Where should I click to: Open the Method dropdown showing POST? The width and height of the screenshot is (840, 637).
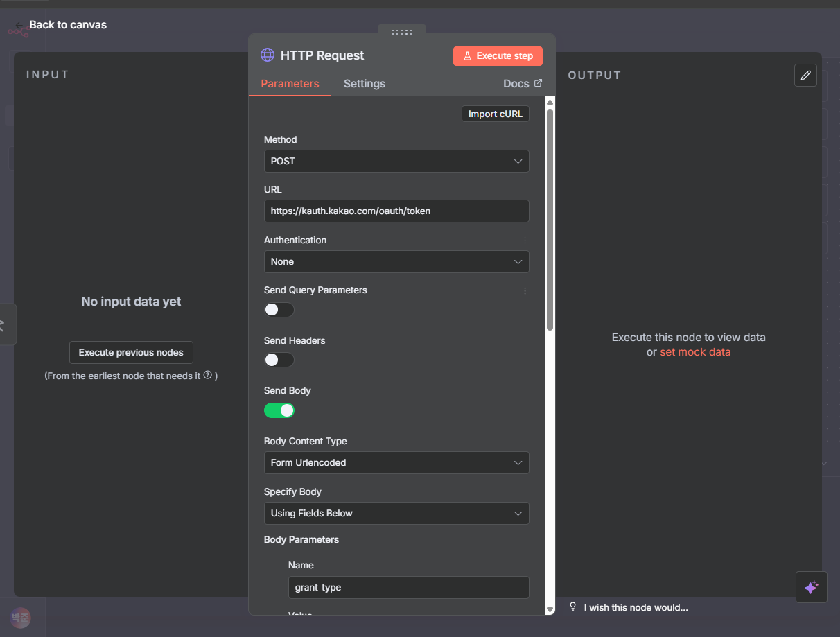click(x=396, y=161)
